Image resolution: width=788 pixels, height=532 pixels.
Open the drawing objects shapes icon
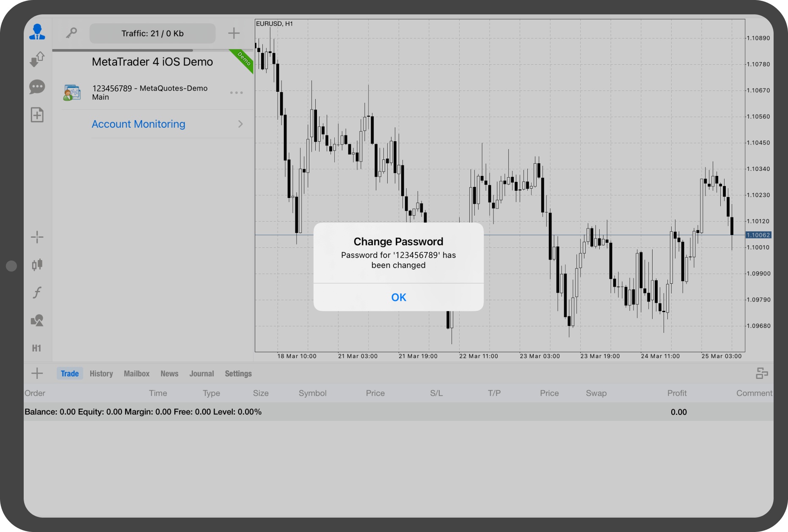pyautogui.click(x=37, y=321)
